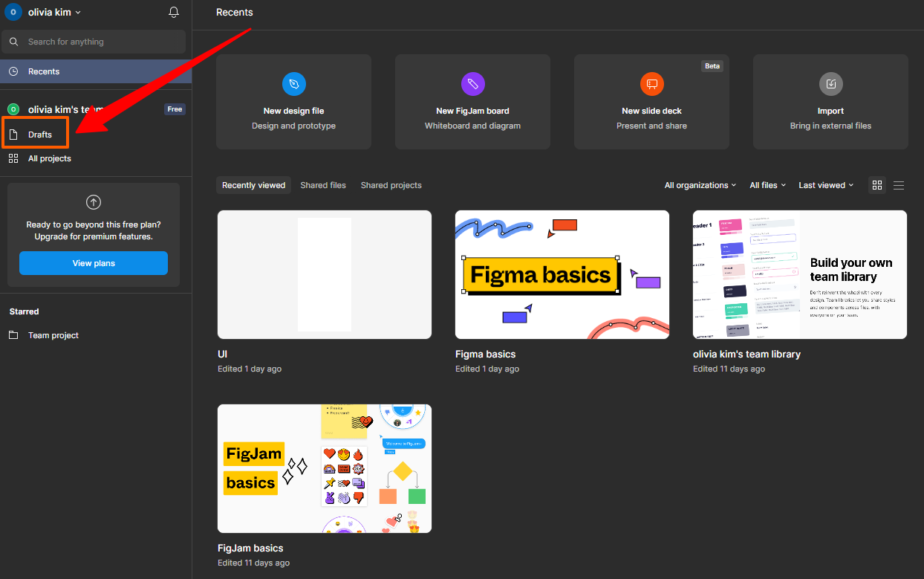Select olivia kim's team avatar icon
Viewport: 924px width, 579px height.
click(x=13, y=109)
